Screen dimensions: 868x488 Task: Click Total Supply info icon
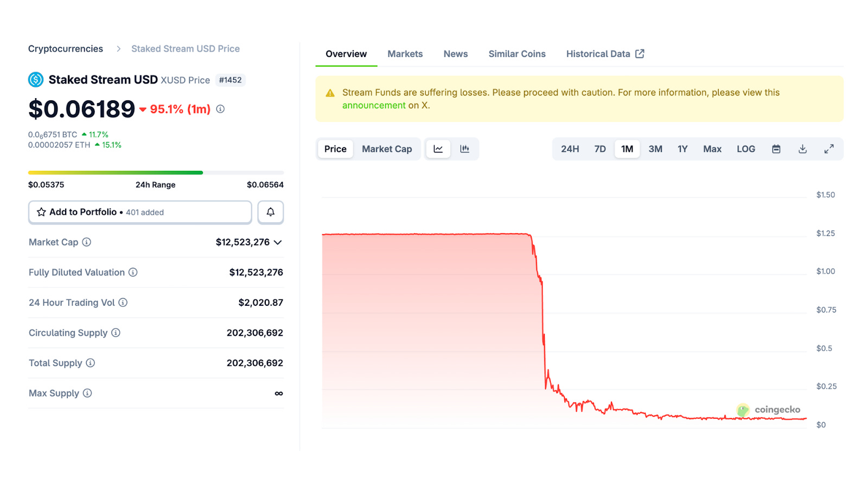coord(91,363)
